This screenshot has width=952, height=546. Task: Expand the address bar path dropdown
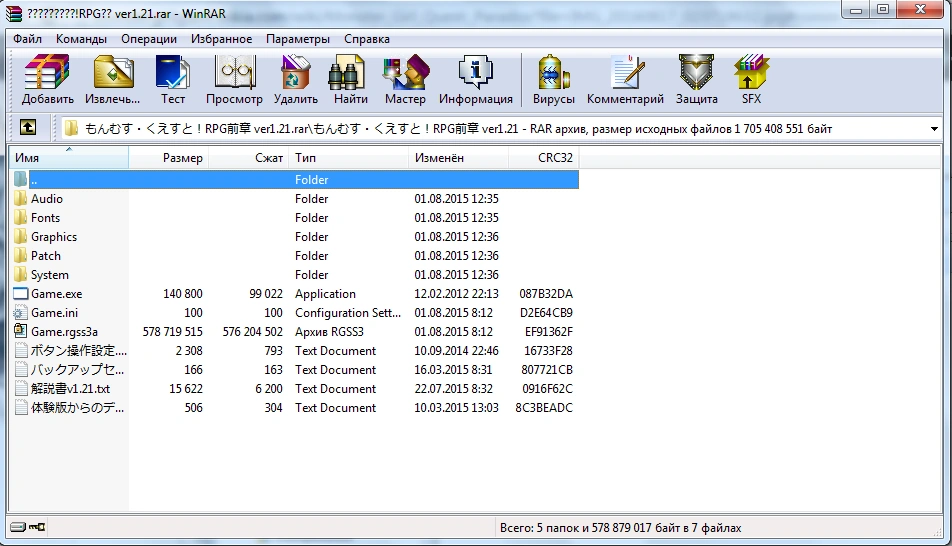(x=934, y=129)
